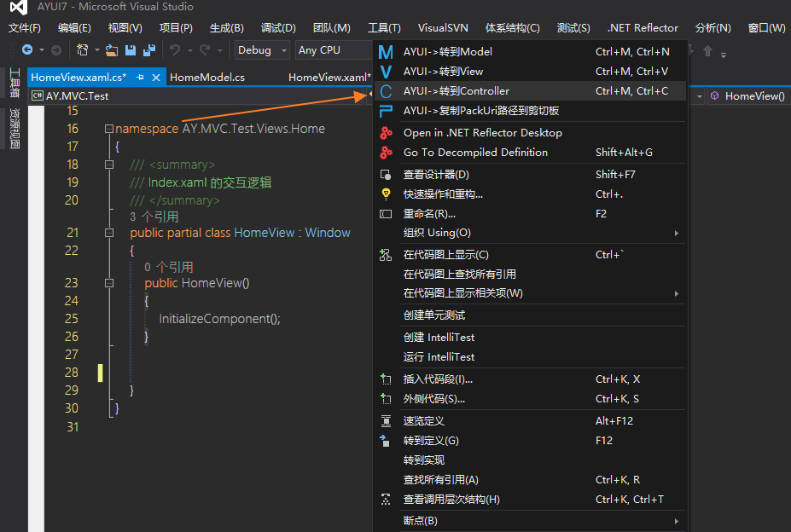791x532 pixels.
Task: Click the Reflector icon beside Open in .NET Reflector Desktop
Action: (x=386, y=133)
